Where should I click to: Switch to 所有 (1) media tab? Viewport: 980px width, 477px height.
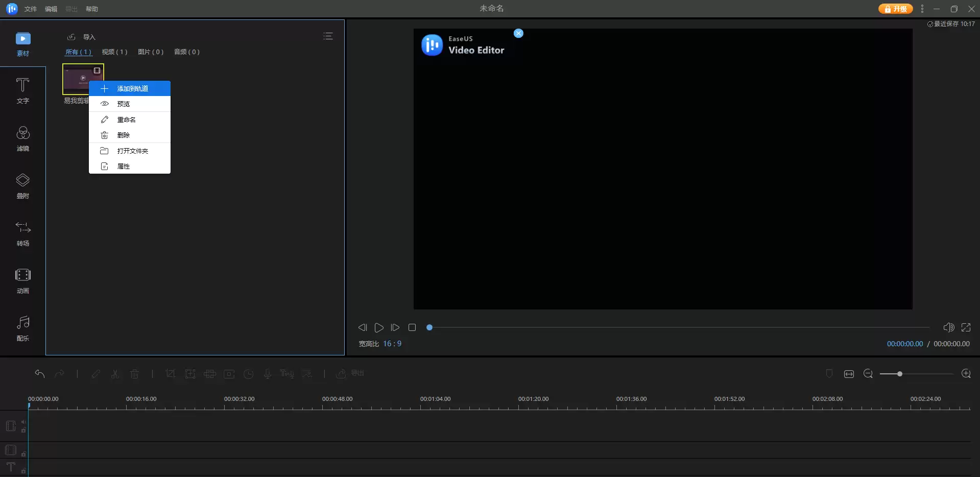(x=78, y=52)
